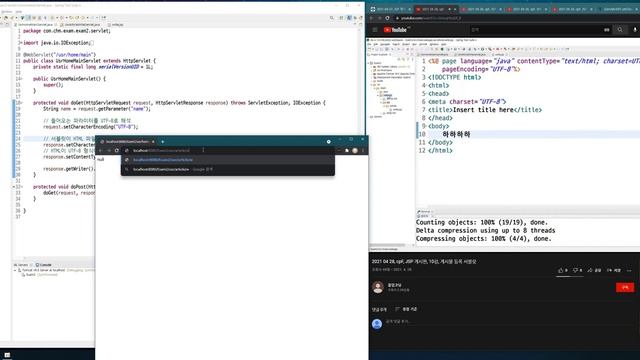Close the active YouTube tab
Viewport: 640px width, 360px height.
[x=455, y=9]
